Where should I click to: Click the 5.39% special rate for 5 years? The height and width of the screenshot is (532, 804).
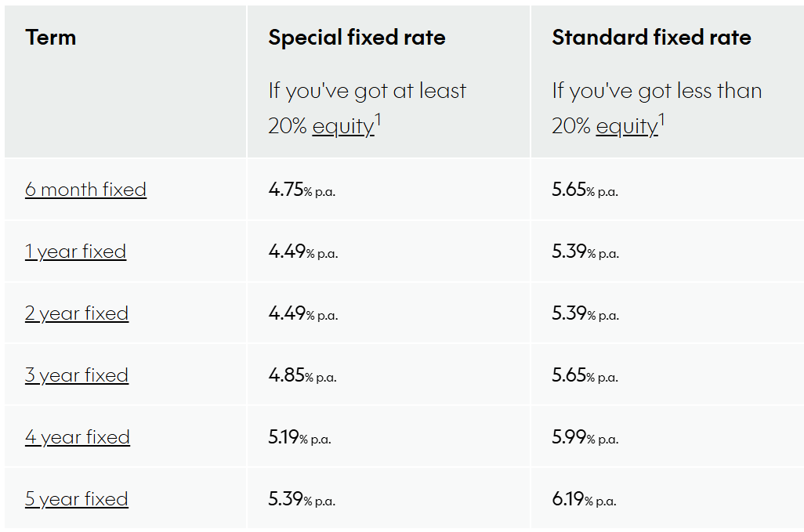pos(302,500)
